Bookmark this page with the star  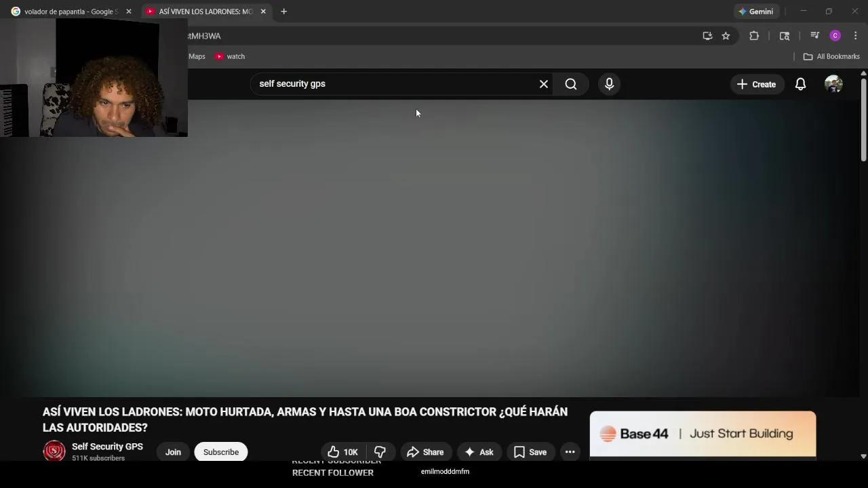[726, 36]
